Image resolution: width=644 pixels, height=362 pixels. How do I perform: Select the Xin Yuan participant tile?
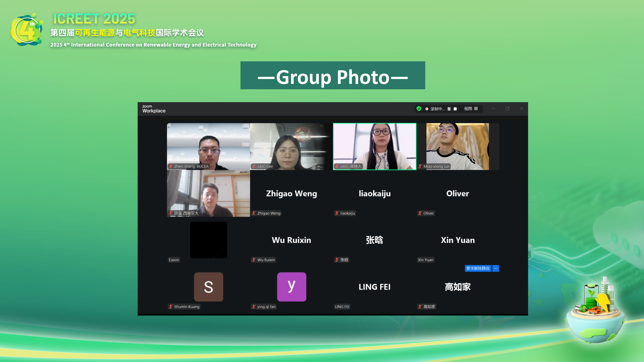[x=457, y=240]
